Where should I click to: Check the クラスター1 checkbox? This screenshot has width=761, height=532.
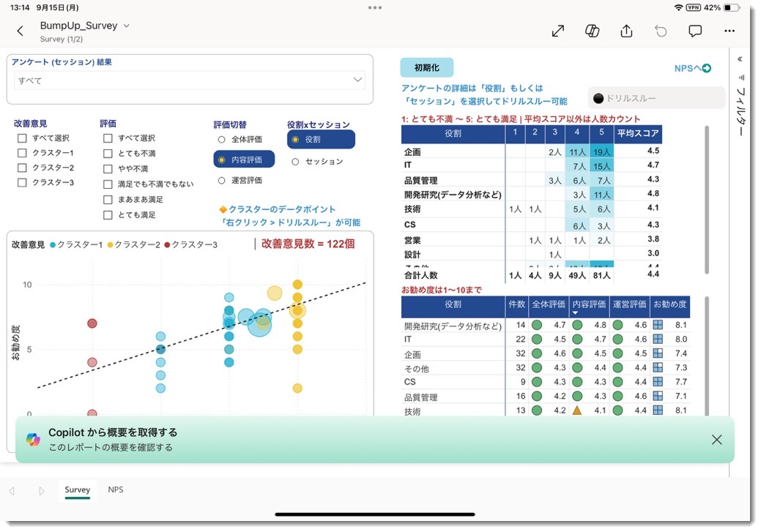click(22, 153)
